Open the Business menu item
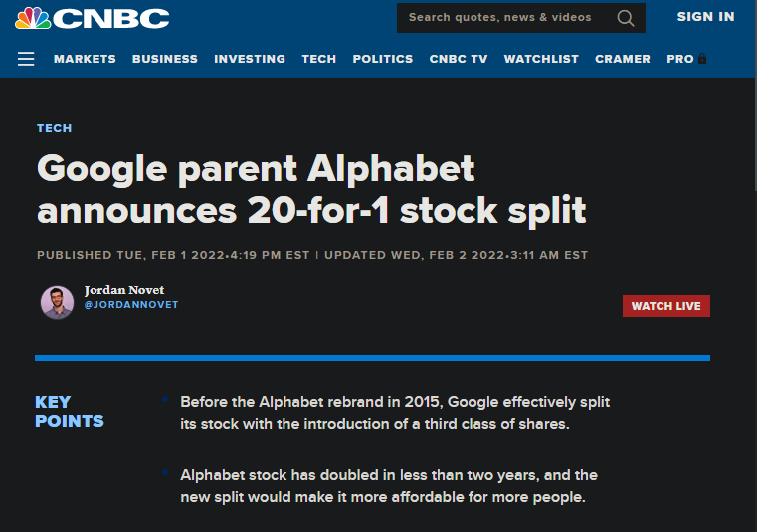 (x=165, y=59)
